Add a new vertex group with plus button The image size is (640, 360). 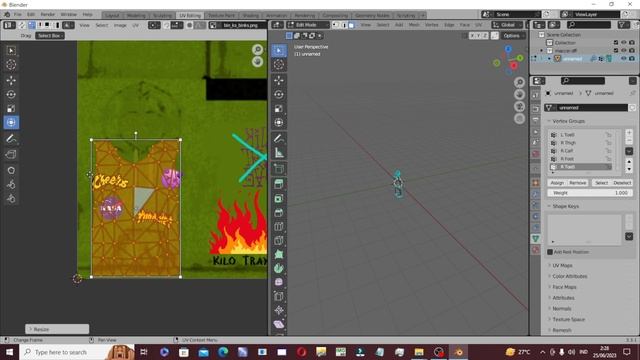tap(629, 133)
